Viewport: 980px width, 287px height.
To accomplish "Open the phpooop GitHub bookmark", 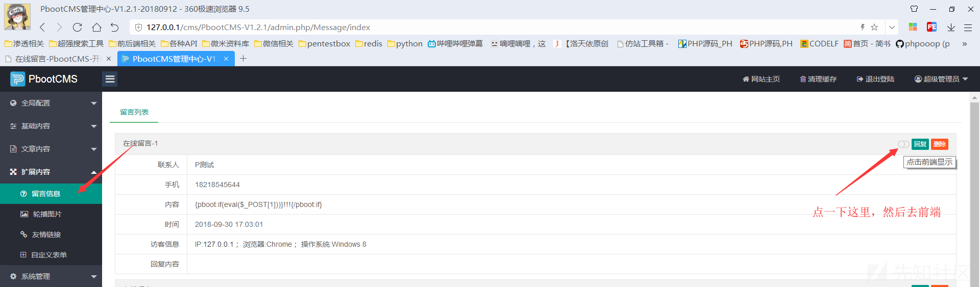I will pos(923,44).
